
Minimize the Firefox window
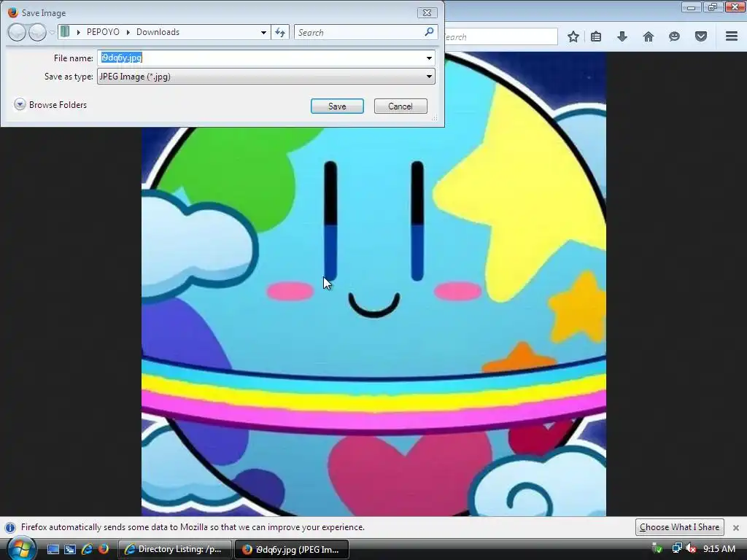691,7
